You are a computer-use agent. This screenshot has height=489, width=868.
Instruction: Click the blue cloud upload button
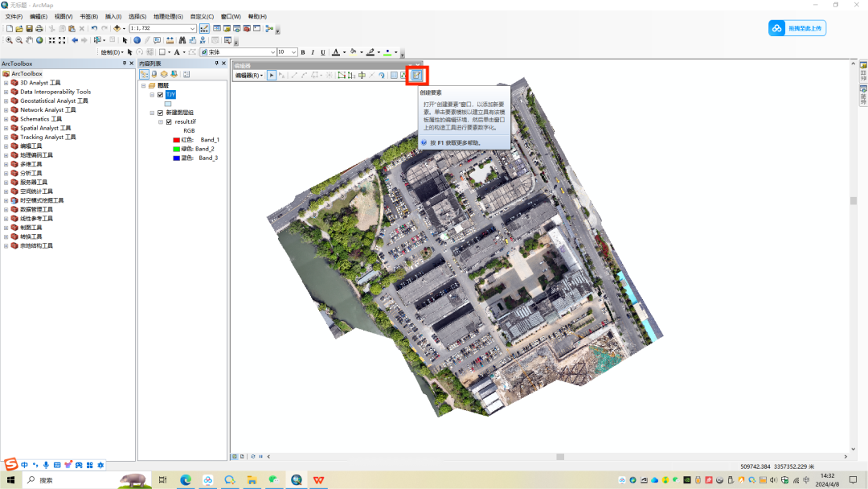point(797,28)
